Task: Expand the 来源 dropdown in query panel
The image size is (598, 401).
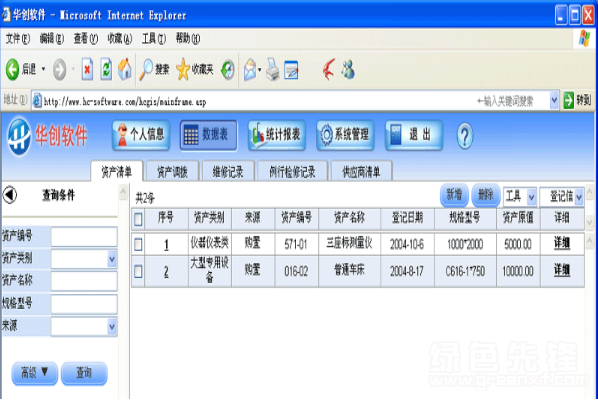Action: [x=112, y=327]
